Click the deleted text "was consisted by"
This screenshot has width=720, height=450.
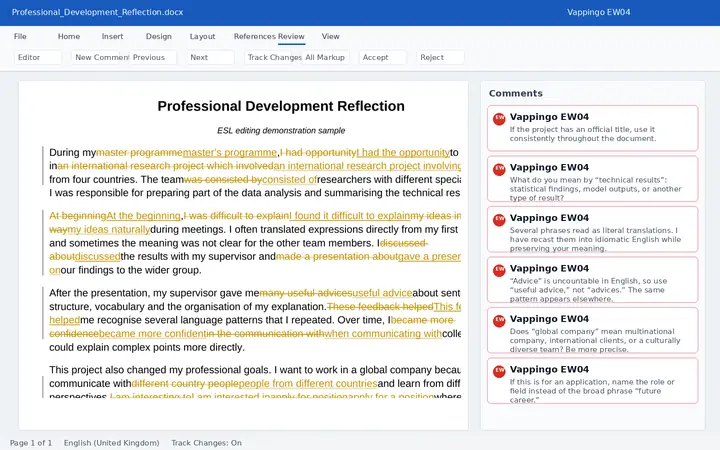click(223, 180)
